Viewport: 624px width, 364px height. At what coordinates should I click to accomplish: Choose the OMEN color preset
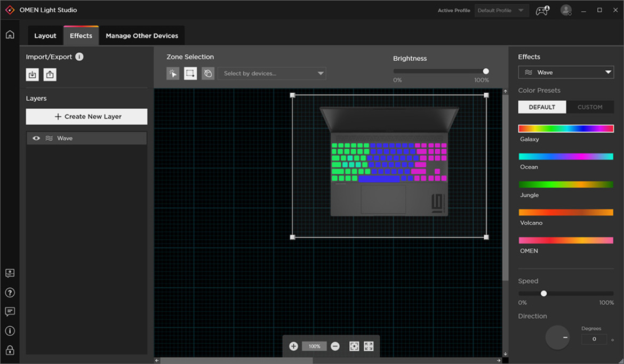566,240
